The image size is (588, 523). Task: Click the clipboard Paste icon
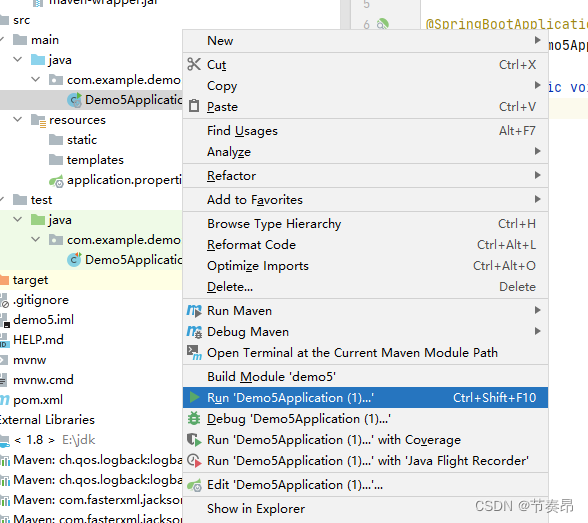pos(194,106)
